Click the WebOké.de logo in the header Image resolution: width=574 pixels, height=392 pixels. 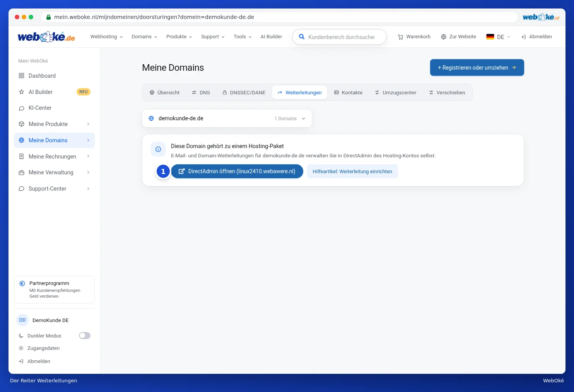coord(46,37)
